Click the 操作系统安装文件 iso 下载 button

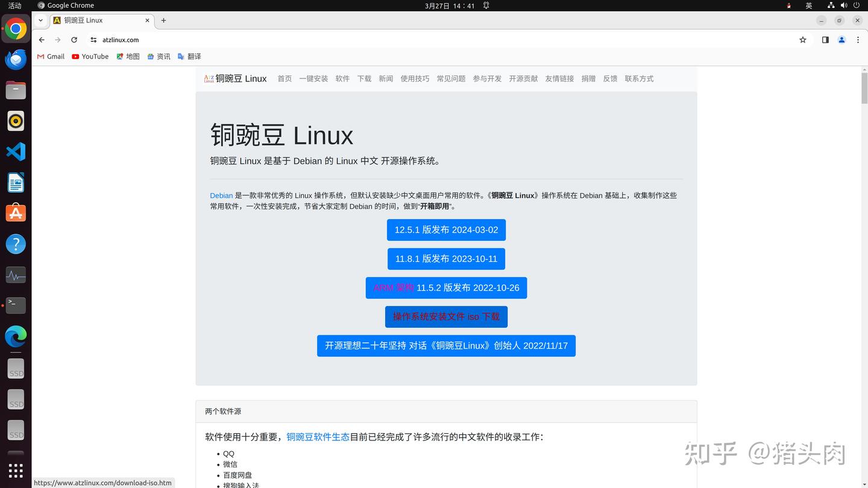446,316
